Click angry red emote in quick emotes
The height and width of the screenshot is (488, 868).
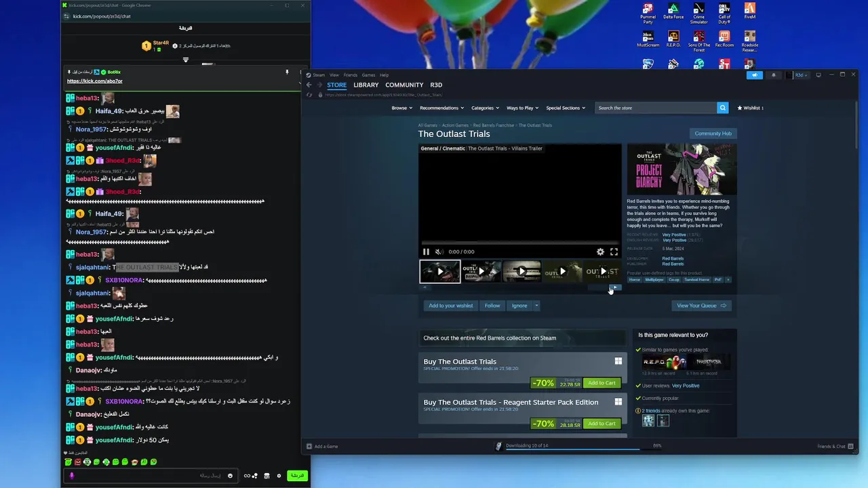coord(77,462)
